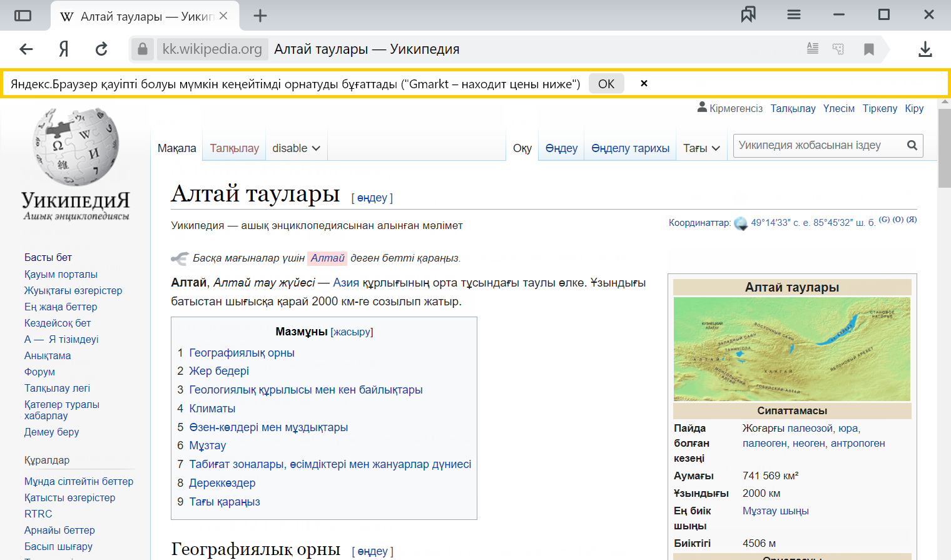Open the Азия link in intro

tap(346, 283)
